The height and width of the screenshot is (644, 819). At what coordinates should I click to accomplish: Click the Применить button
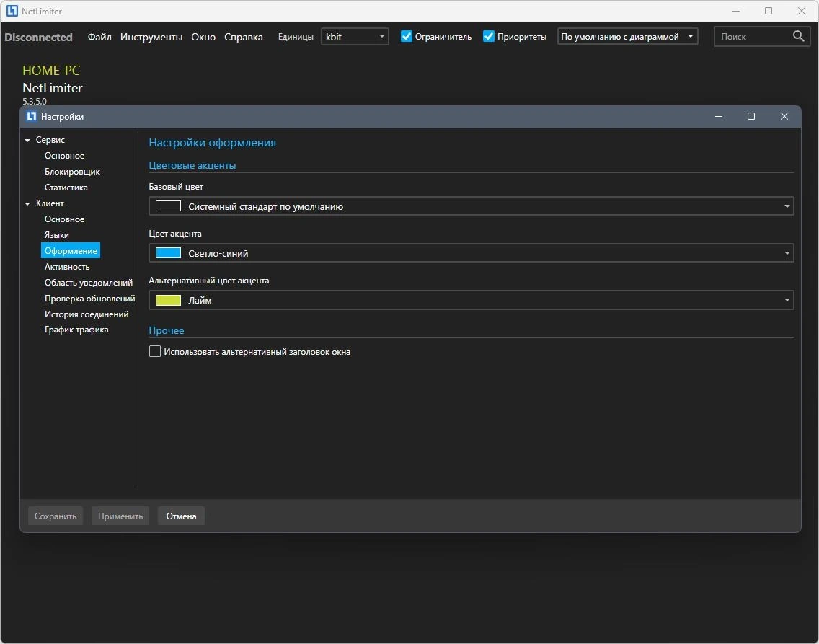coord(120,516)
